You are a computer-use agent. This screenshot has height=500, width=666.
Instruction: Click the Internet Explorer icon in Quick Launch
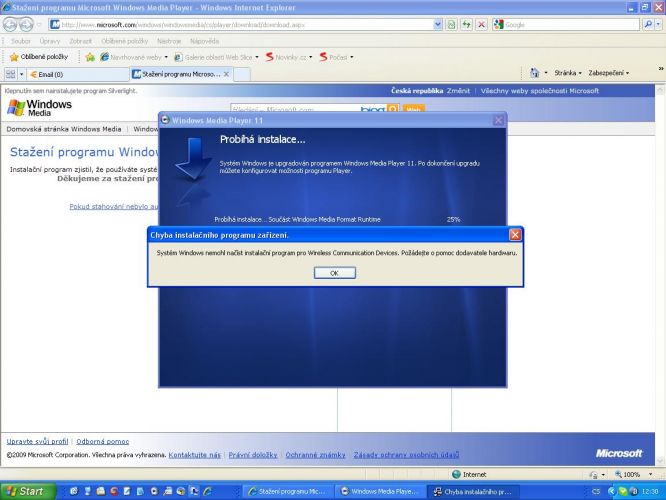tap(208, 492)
